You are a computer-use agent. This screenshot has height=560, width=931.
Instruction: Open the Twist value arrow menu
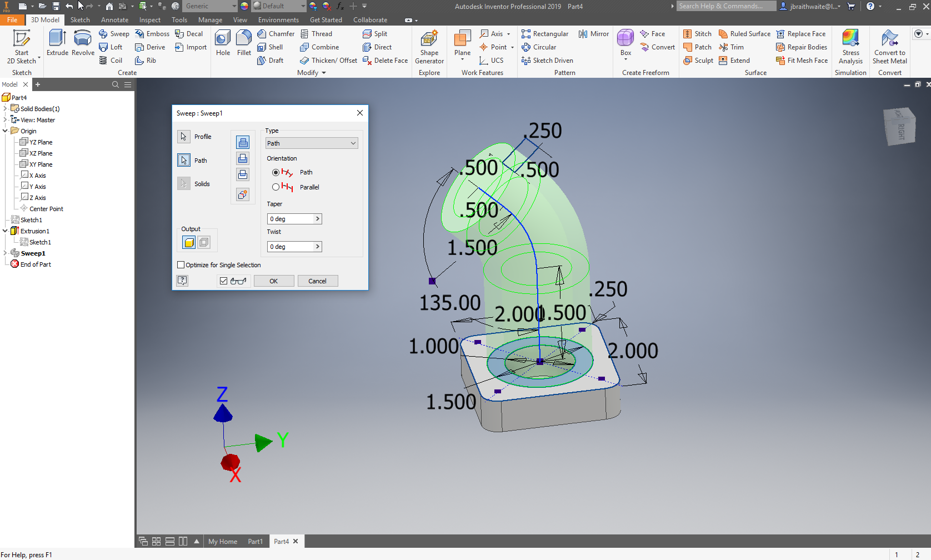click(318, 247)
